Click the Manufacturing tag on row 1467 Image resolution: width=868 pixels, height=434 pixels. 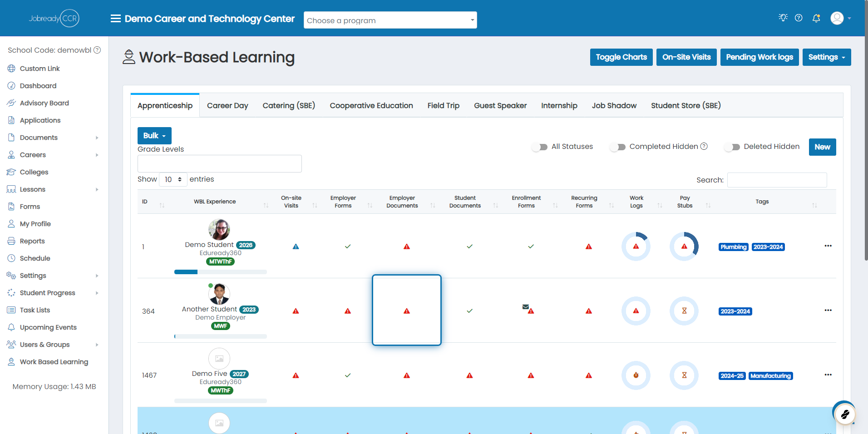(x=770, y=376)
